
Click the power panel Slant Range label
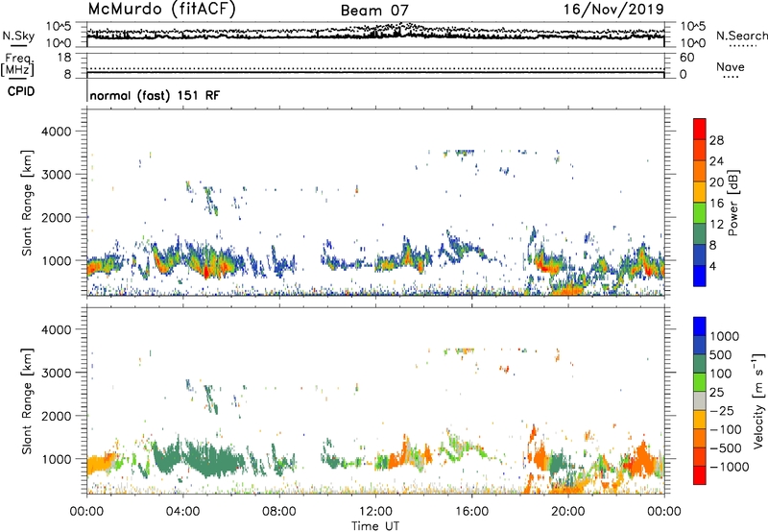pyautogui.click(x=27, y=203)
